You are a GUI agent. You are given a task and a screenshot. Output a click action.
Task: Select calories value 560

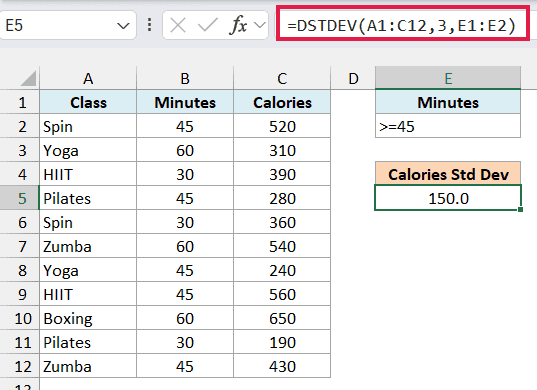click(x=282, y=294)
